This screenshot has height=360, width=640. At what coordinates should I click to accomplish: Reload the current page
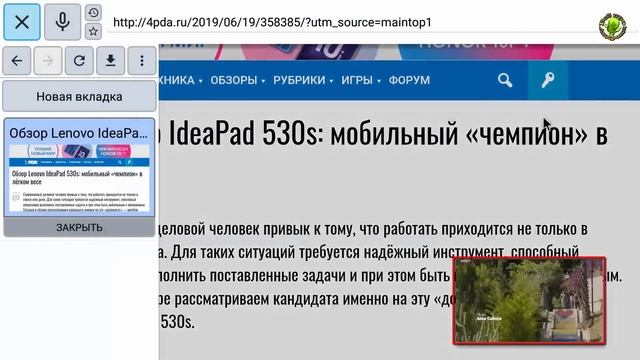pyautogui.click(x=79, y=61)
